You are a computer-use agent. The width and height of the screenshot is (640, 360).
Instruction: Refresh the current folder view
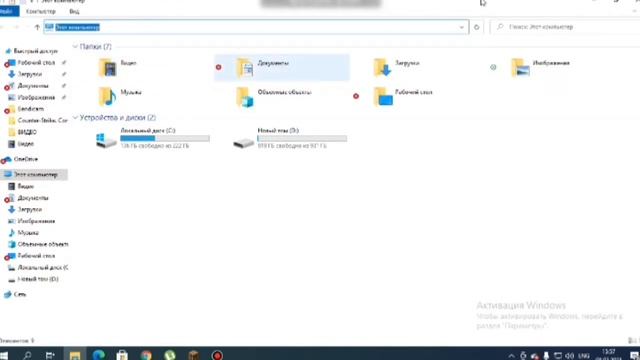(476, 27)
